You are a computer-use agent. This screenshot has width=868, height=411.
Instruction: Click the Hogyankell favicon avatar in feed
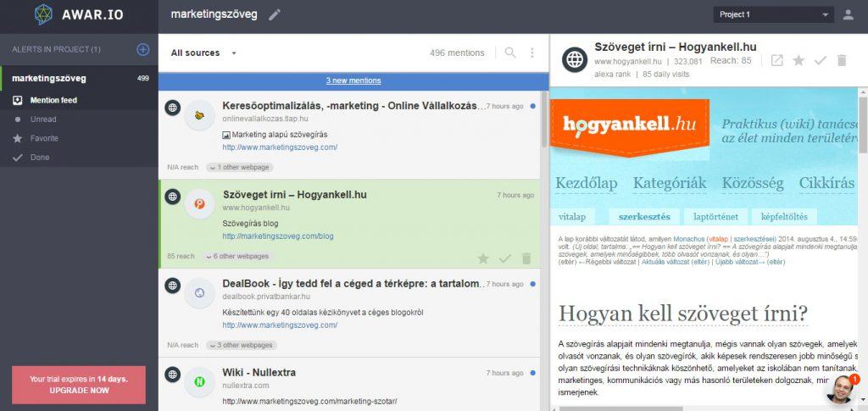click(200, 204)
